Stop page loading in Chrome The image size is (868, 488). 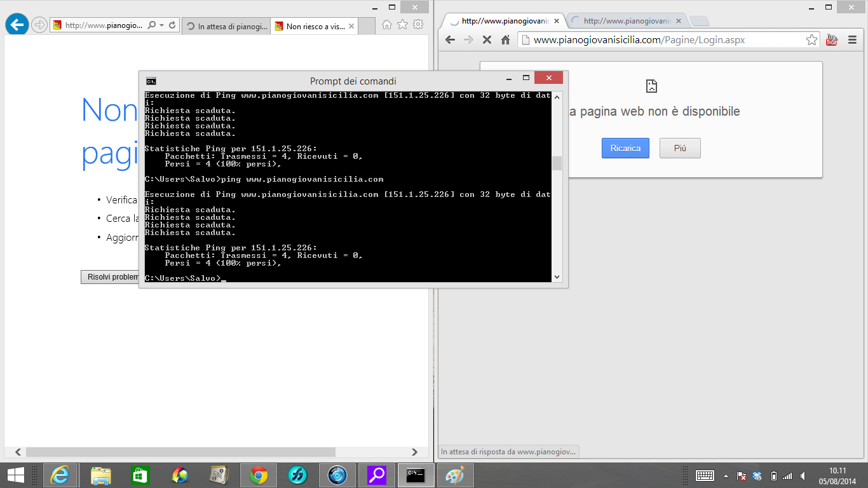(487, 40)
